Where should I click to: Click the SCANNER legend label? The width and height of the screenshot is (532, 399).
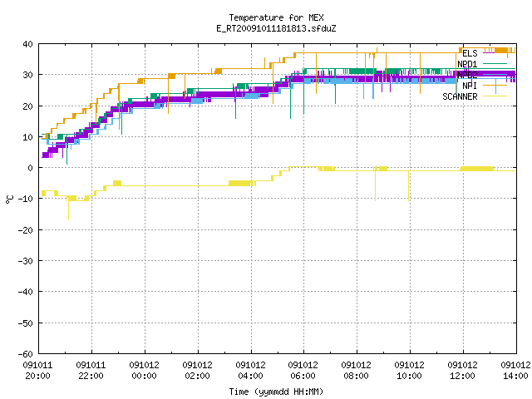coord(460,96)
